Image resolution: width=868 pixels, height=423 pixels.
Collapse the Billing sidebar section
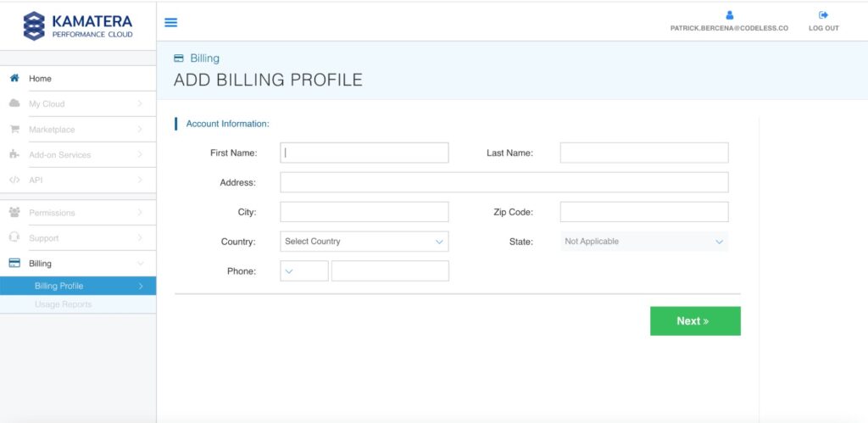[77, 264]
